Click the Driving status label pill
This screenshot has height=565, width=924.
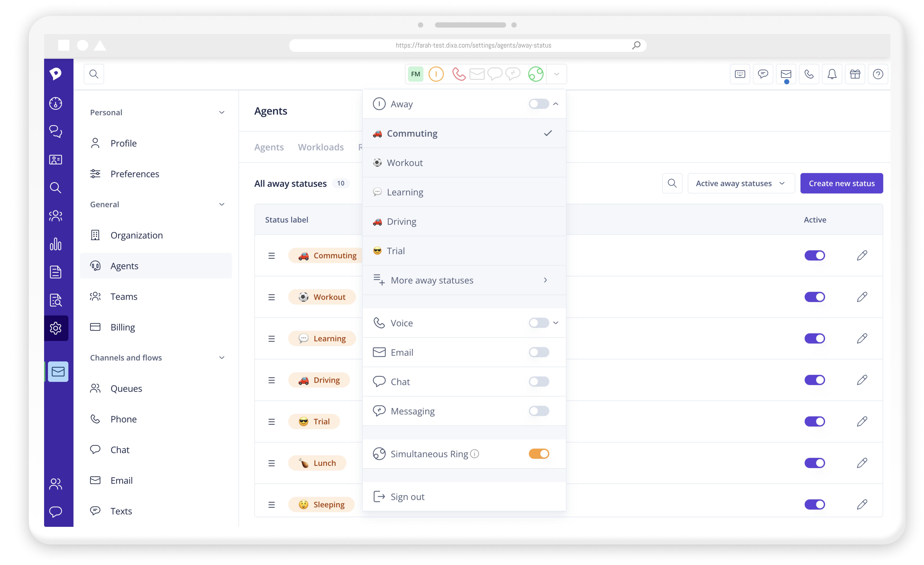319,380
